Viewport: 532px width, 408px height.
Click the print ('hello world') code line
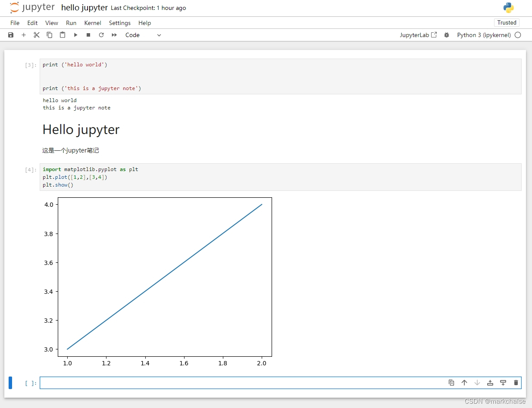[75, 65]
